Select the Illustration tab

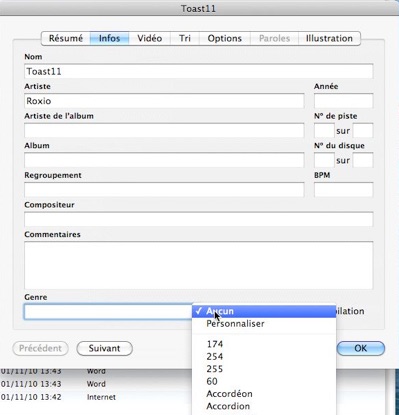(x=329, y=38)
